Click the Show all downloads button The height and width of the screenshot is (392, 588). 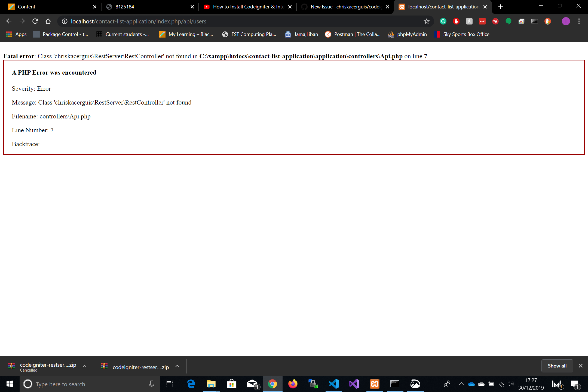coord(557,366)
